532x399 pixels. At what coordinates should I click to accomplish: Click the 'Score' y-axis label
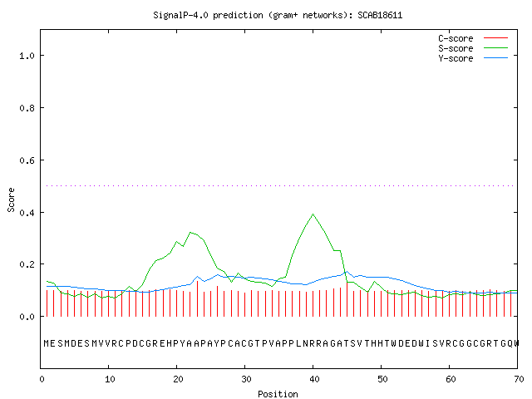11,200
